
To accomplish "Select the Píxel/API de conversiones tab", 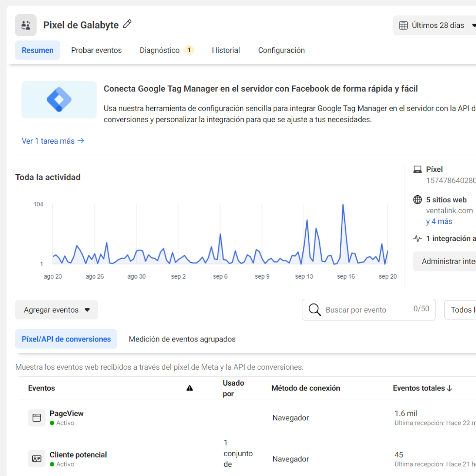I will click(x=66, y=339).
